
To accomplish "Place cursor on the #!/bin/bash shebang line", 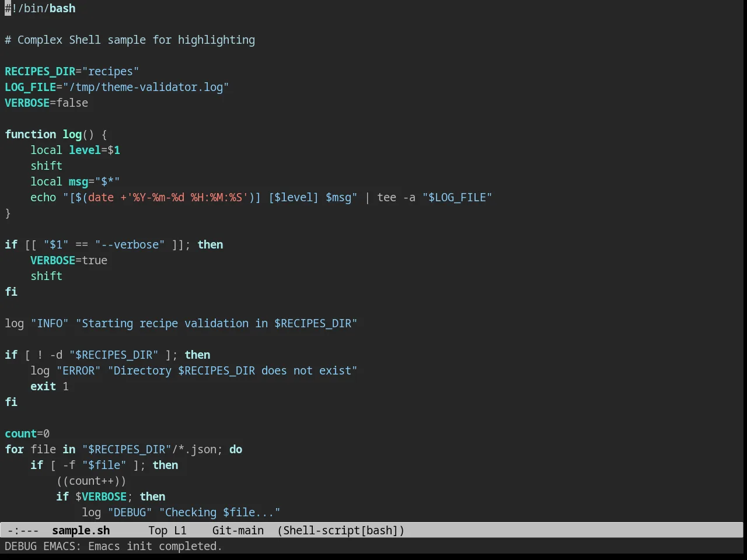I will coord(40,8).
